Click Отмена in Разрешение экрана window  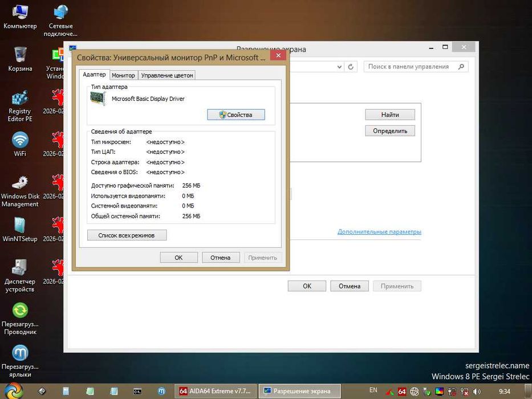[x=350, y=286]
